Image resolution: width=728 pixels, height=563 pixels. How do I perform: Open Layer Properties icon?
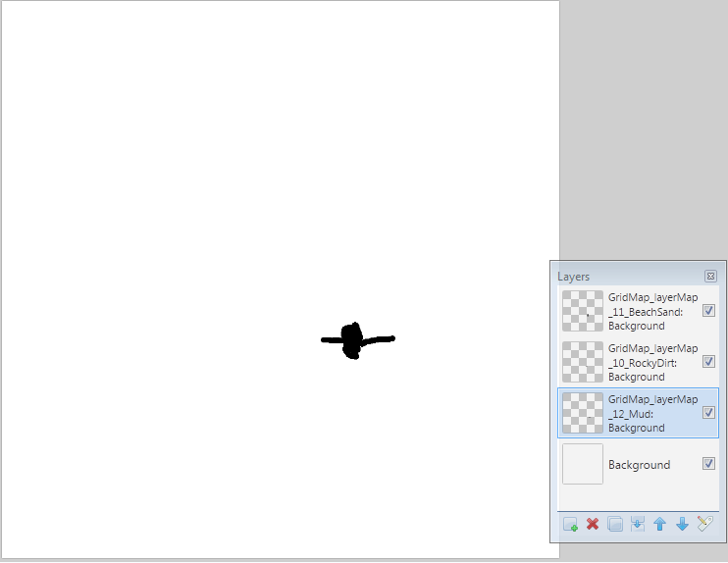[x=704, y=524]
